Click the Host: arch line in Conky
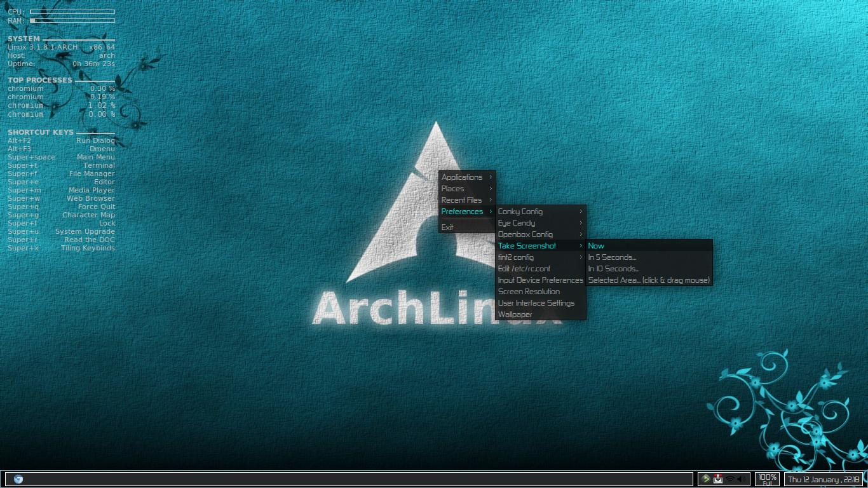 pyautogui.click(x=61, y=55)
